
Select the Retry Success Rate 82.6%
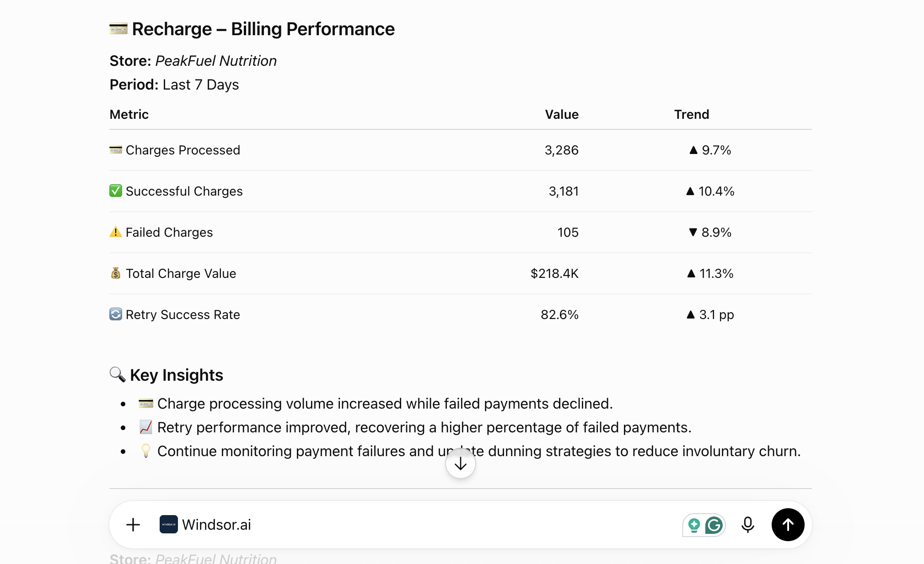[560, 314]
